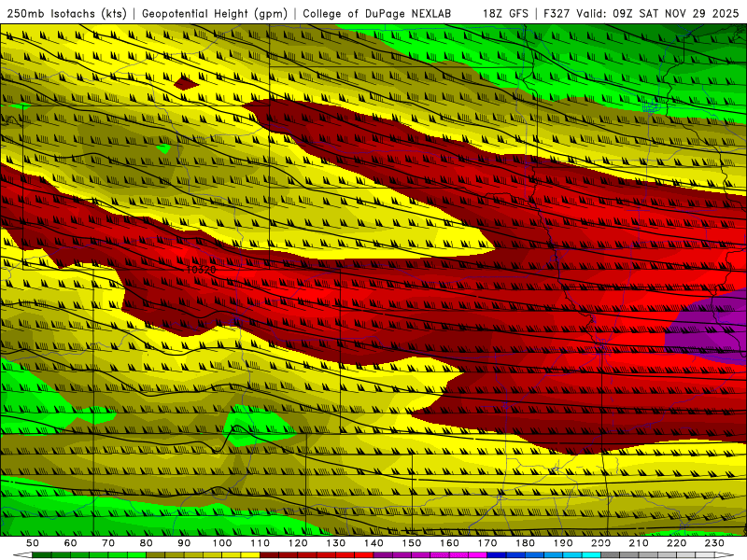This screenshot has width=747, height=560.
Task: Click the '130' color scale label
Action: click(336, 543)
